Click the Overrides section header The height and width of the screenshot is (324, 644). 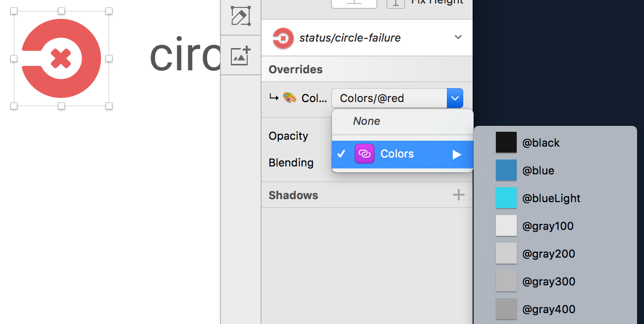pos(295,69)
